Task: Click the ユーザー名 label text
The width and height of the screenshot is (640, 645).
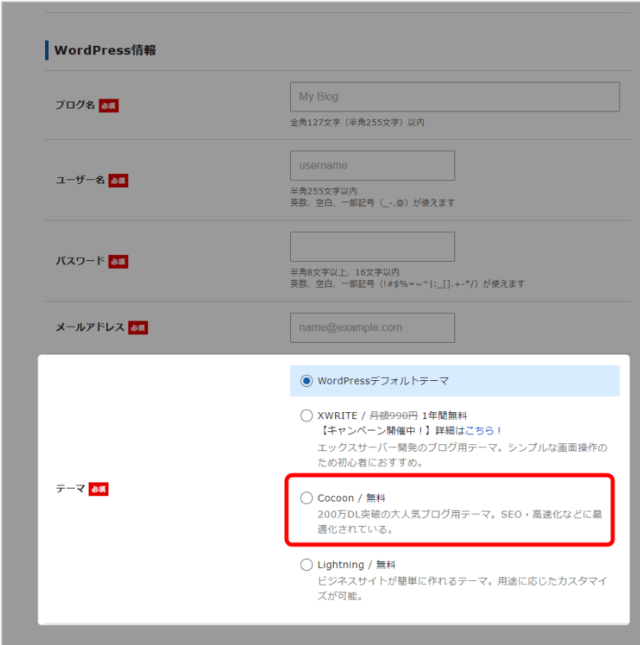Action: (80, 180)
